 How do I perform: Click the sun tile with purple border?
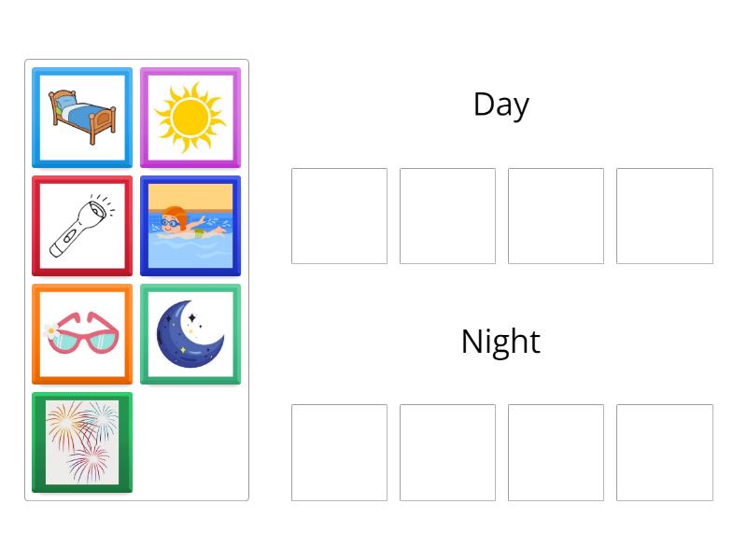(x=190, y=117)
